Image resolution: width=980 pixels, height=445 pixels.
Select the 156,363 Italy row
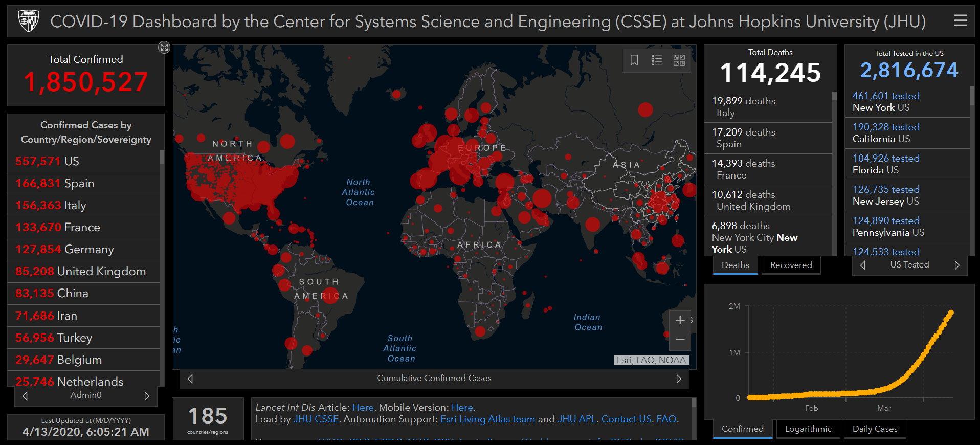pyautogui.click(x=84, y=205)
